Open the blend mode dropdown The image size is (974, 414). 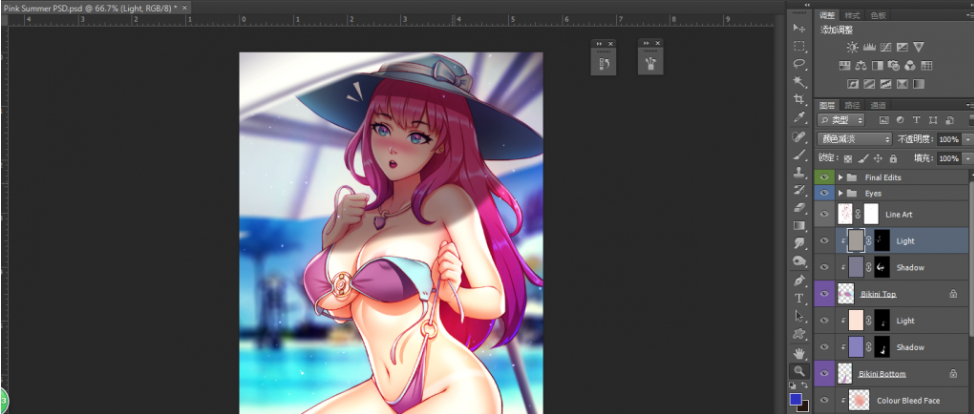(854, 139)
